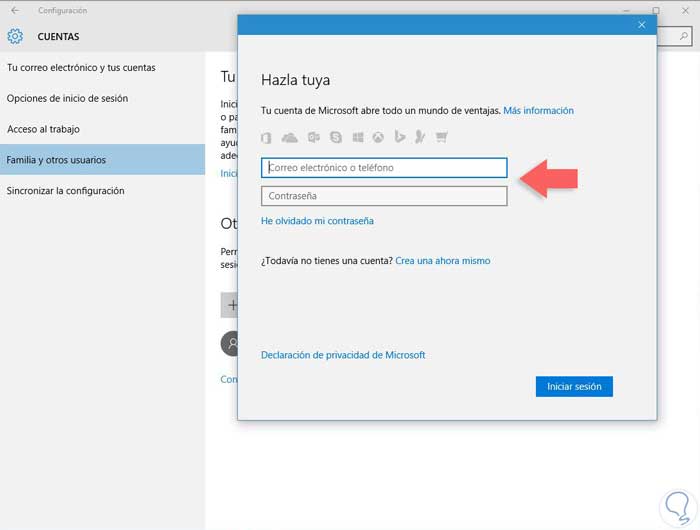This screenshot has width=700, height=530.
Task: Focus the Contraseña password field
Action: [384, 196]
